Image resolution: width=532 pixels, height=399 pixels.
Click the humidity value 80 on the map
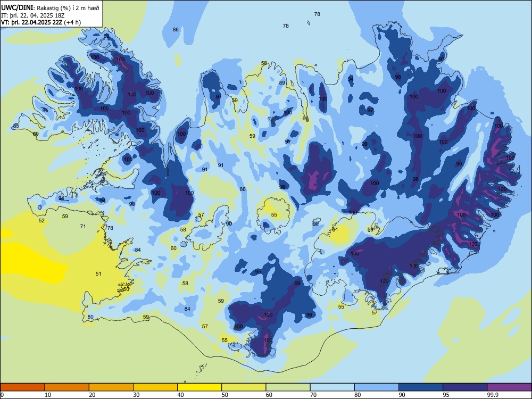click(x=90, y=317)
